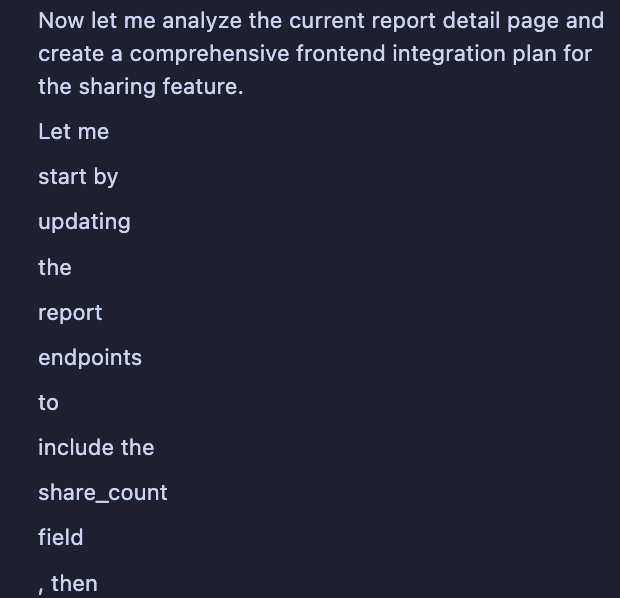
Task: Click the "start by" text line
Action: pyautogui.click(x=78, y=177)
